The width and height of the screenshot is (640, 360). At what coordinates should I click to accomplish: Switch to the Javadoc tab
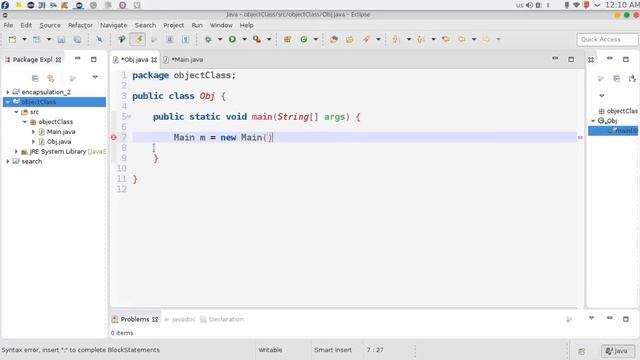180,320
